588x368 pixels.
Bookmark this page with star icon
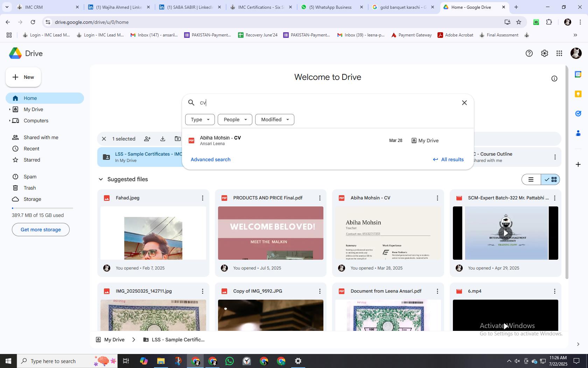519,22
